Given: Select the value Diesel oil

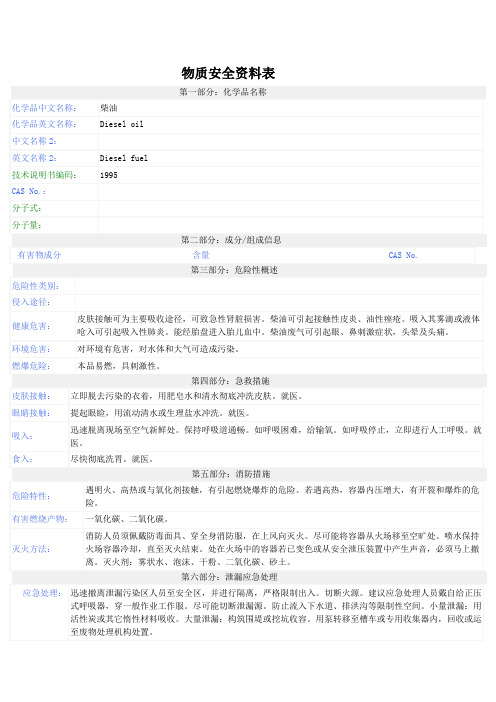Looking at the screenshot, I should pyautogui.click(x=121, y=124).
